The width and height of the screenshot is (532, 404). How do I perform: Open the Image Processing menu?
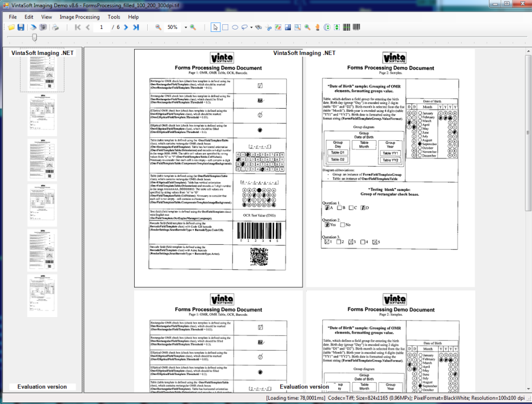tap(80, 17)
